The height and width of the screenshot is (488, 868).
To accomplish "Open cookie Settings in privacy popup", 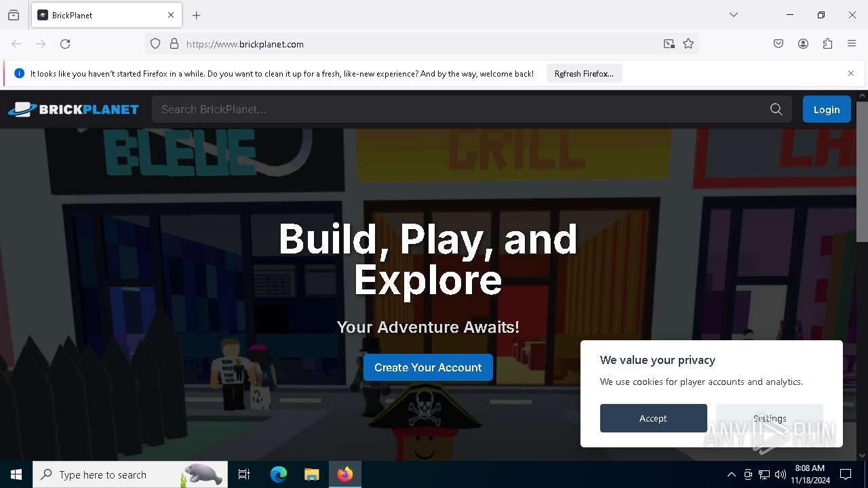I will (770, 418).
